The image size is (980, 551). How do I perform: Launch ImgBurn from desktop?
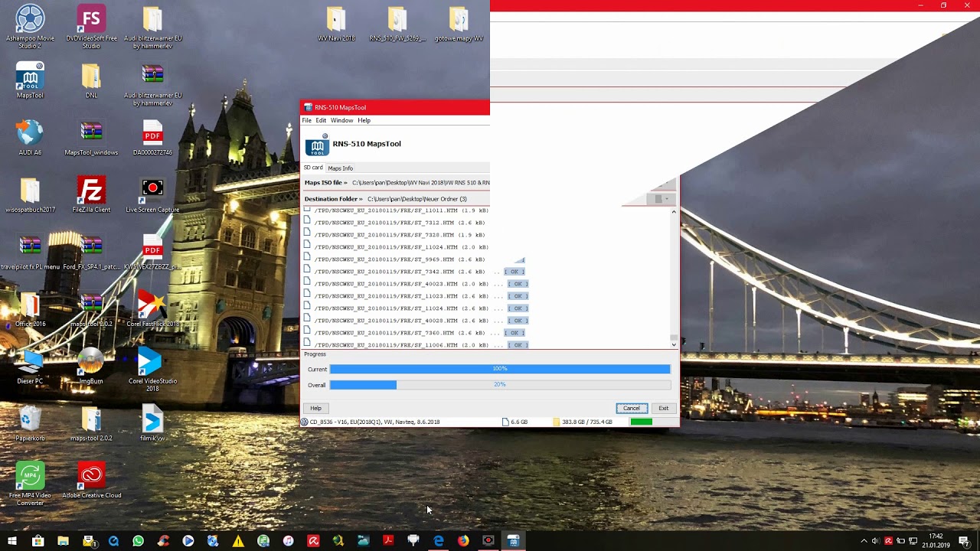coord(91,366)
